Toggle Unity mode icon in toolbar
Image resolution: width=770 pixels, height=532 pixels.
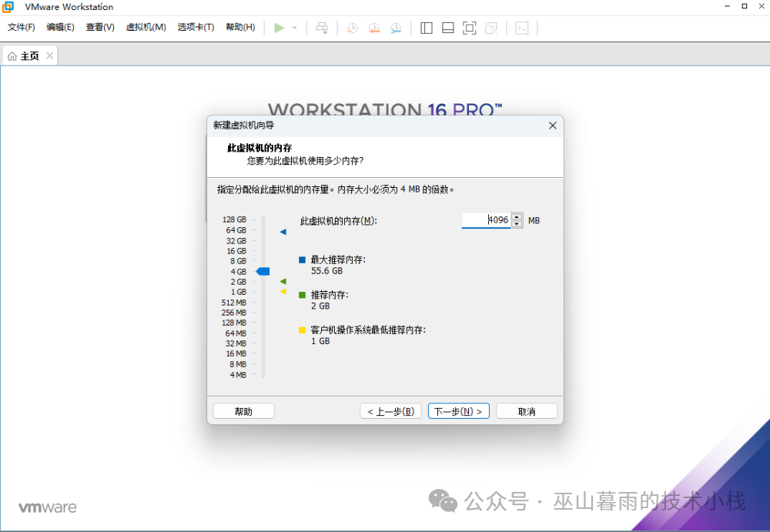pyautogui.click(x=490, y=28)
